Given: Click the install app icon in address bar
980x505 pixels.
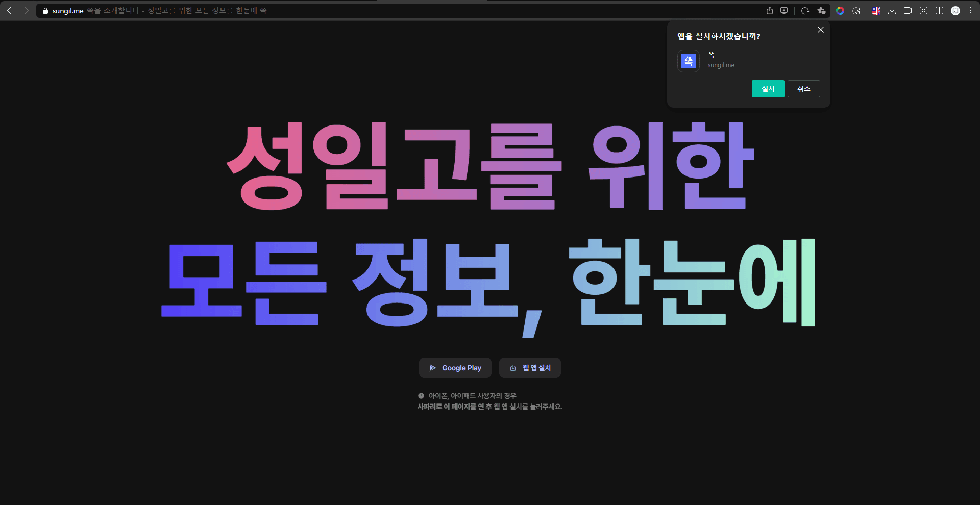Looking at the screenshot, I should 784,11.
